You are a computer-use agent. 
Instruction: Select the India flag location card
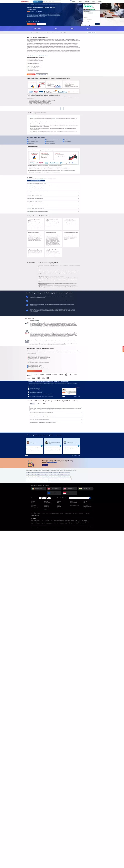point(86,489)
